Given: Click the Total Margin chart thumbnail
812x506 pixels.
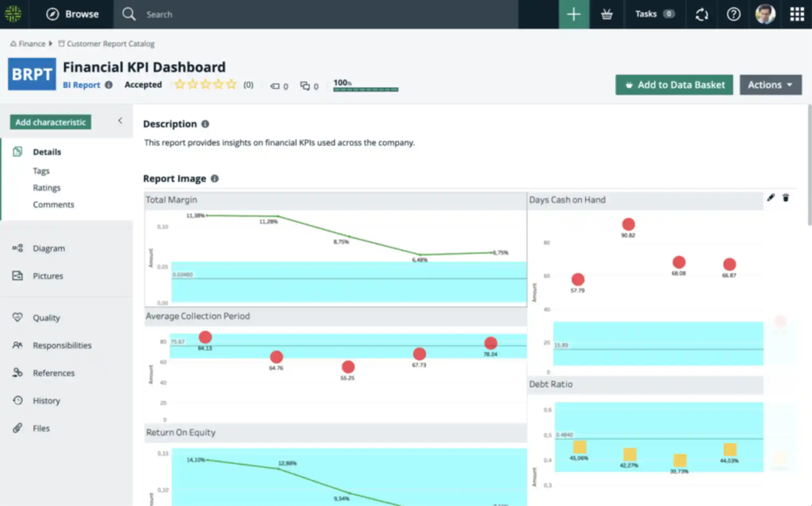Looking at the screenshot, I should 336,249.
